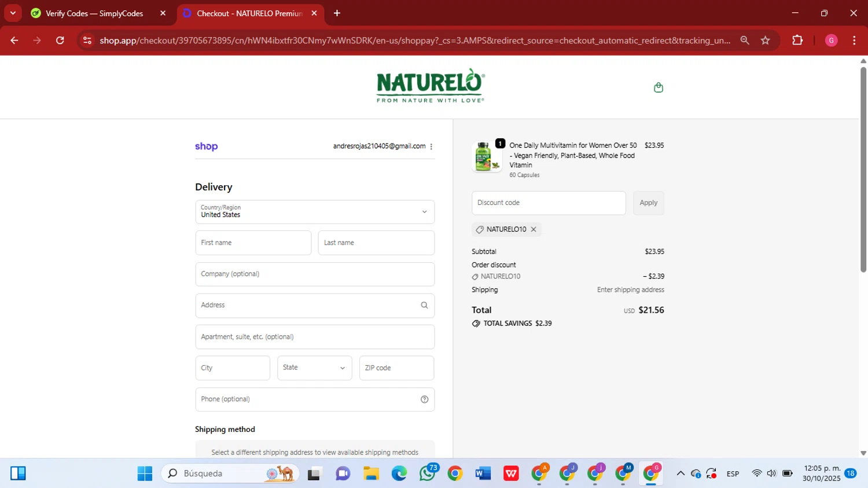
Task: Open Task View from the taskbar
Action: (314, 474)
